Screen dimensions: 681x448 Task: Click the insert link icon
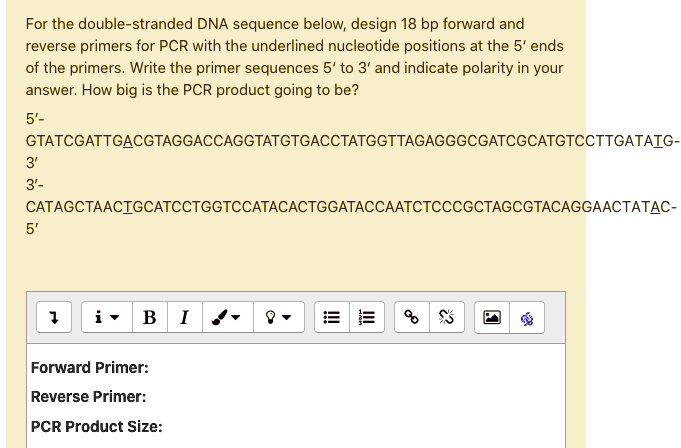point(411,318)
